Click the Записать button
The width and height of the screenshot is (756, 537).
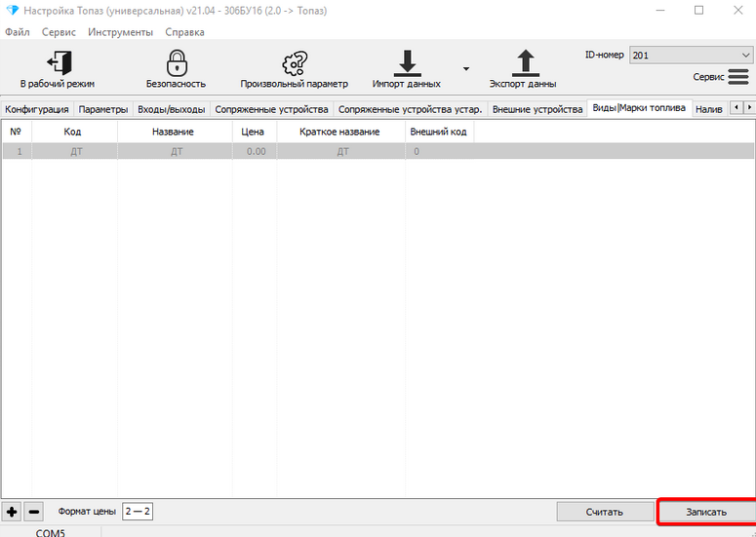706,512
